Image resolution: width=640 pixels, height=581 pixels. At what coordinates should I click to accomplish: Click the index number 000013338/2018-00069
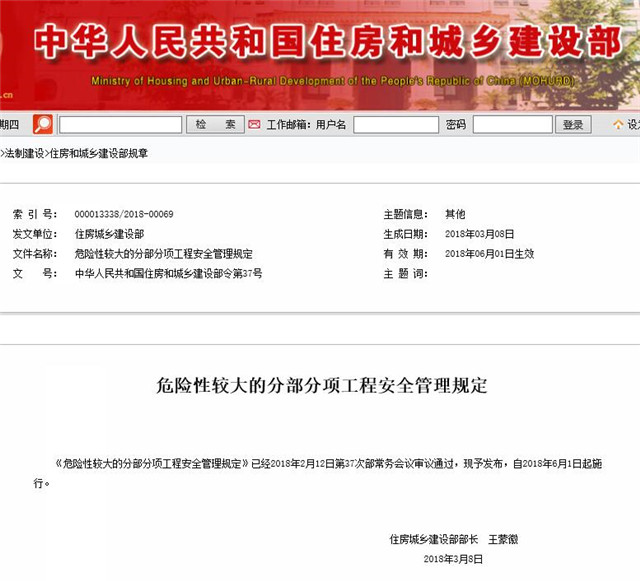coord(124,214)
